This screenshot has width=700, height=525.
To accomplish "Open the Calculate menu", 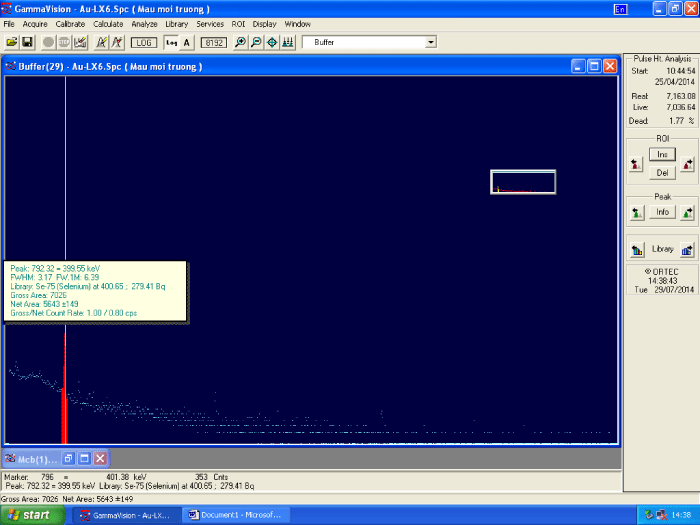I will 108,24.
